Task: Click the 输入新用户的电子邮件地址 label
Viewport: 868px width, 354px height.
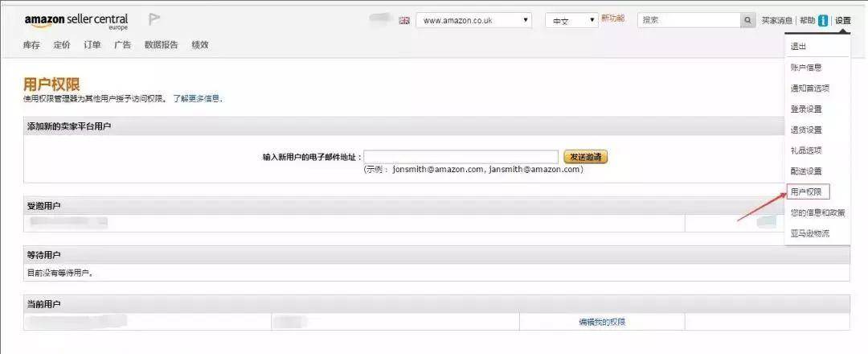Action: pos(312,158)
